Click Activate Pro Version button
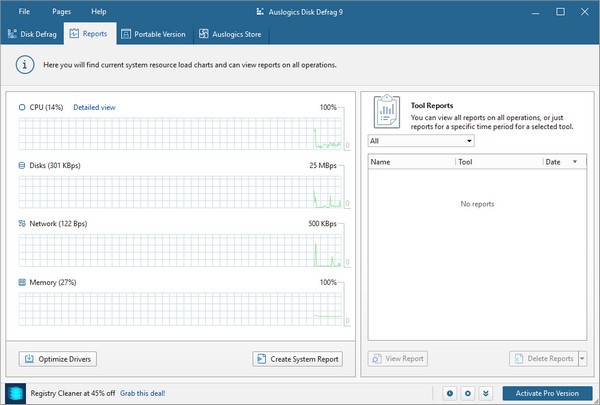Screen dimensions: 600x405 pos(547,393)
